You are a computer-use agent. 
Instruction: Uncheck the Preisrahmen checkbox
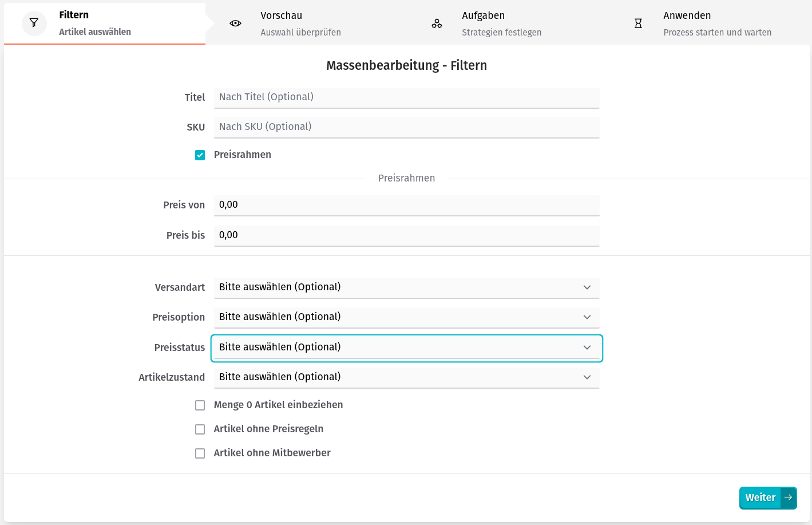(x=200, y=155)
